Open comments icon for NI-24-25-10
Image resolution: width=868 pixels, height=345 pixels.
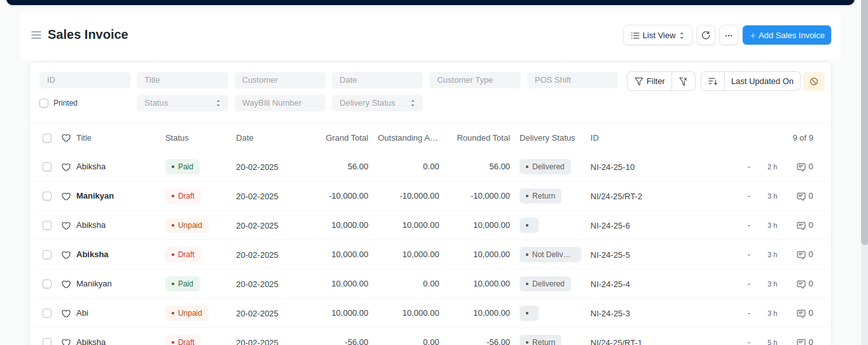(x=801, y=167)
